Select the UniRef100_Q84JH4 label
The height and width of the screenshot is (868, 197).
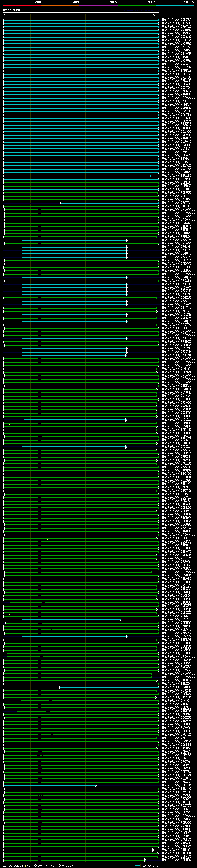pyautogui.click(x=177, y=247)
